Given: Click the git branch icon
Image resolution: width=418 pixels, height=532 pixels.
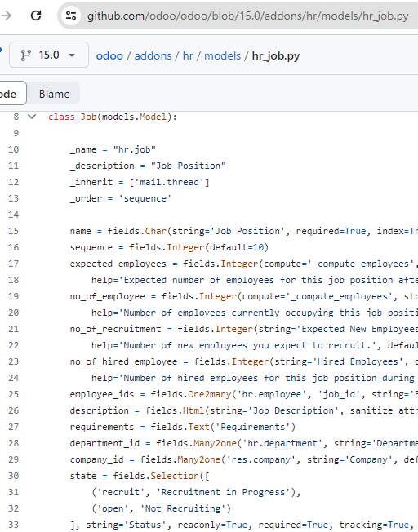Looking at the screenshot, I should click(x=26, y=55).
